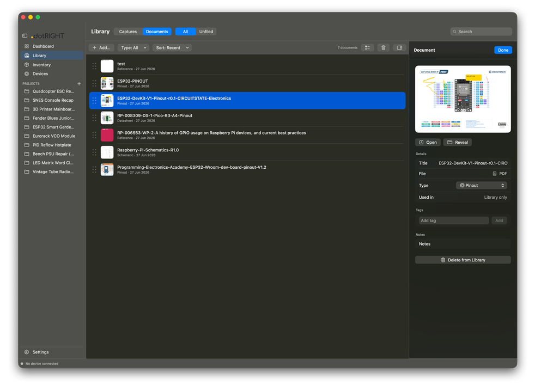Click the Search field
The height and width of the screenshot is (392, 535).
(481, 32)
